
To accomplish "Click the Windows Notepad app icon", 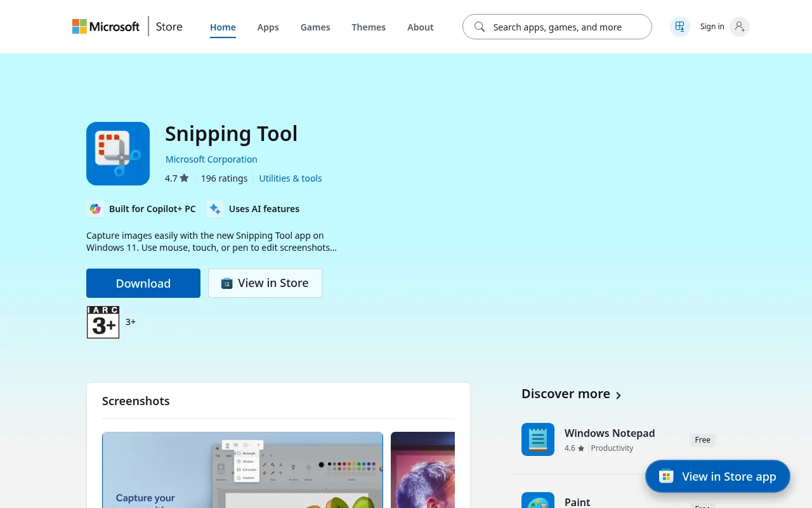I will (x=538, y=439).
